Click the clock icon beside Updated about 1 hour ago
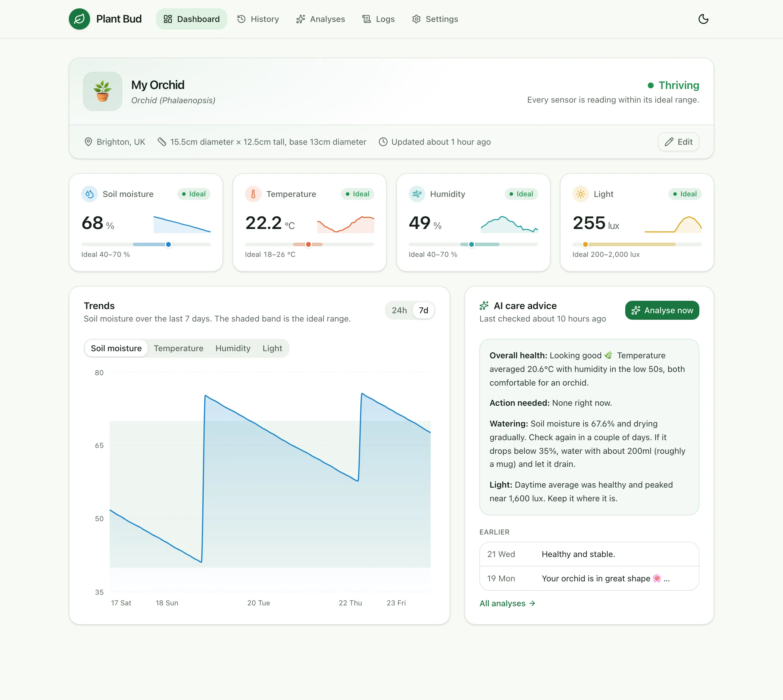Viewport: 783px width, 700px height. tap(383, 142)
